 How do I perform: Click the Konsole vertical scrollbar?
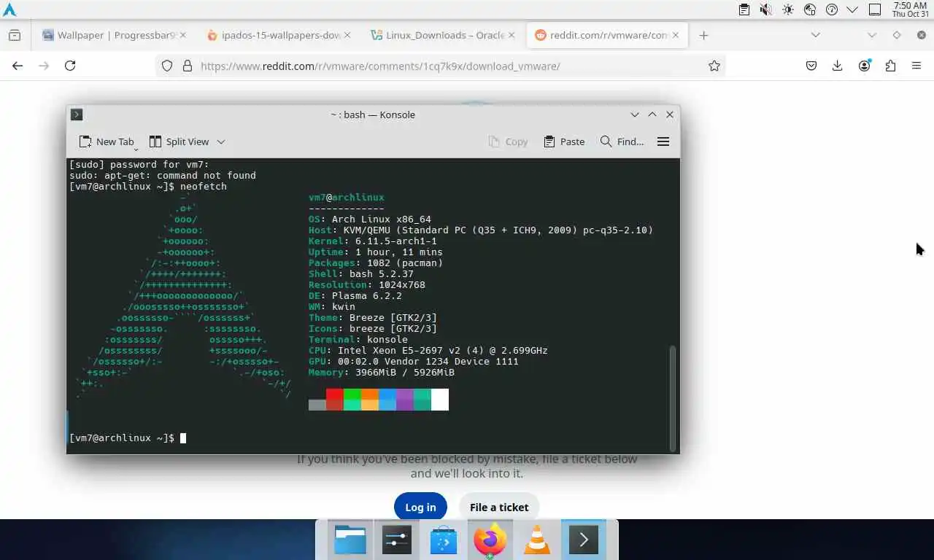[673, 397]
